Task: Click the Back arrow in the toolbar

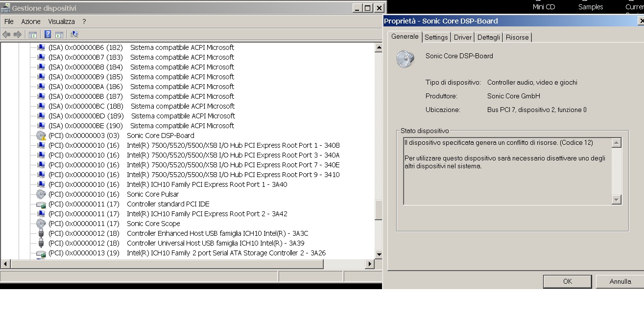Action: 6,34
